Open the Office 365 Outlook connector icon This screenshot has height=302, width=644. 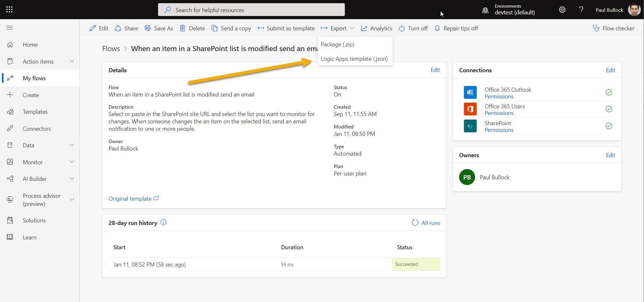click(470, 92)
